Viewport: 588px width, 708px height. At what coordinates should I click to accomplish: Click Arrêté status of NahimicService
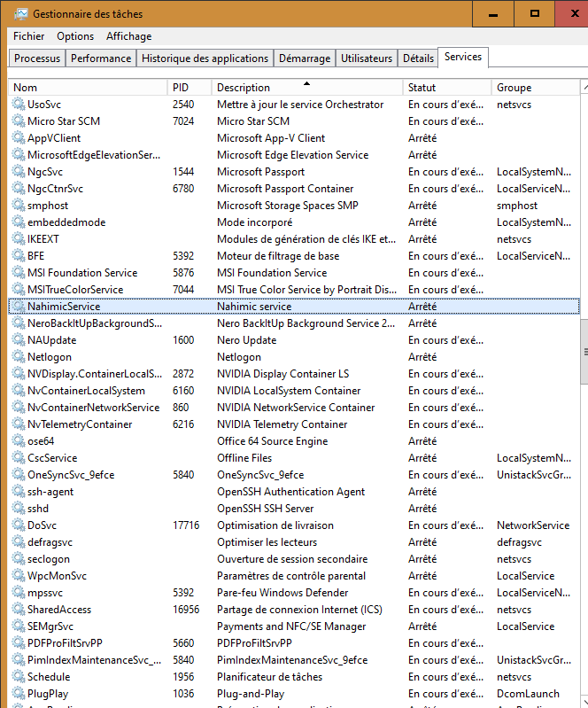click(422, 306)
